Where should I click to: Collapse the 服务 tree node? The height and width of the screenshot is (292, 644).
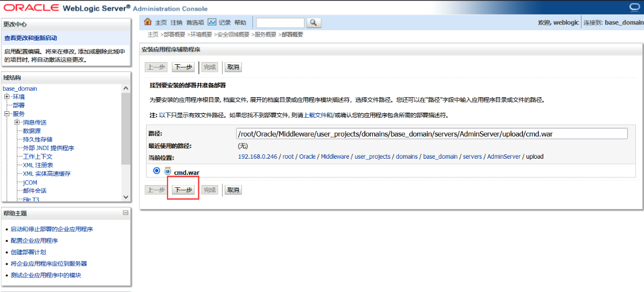click(x=7, y=114)
